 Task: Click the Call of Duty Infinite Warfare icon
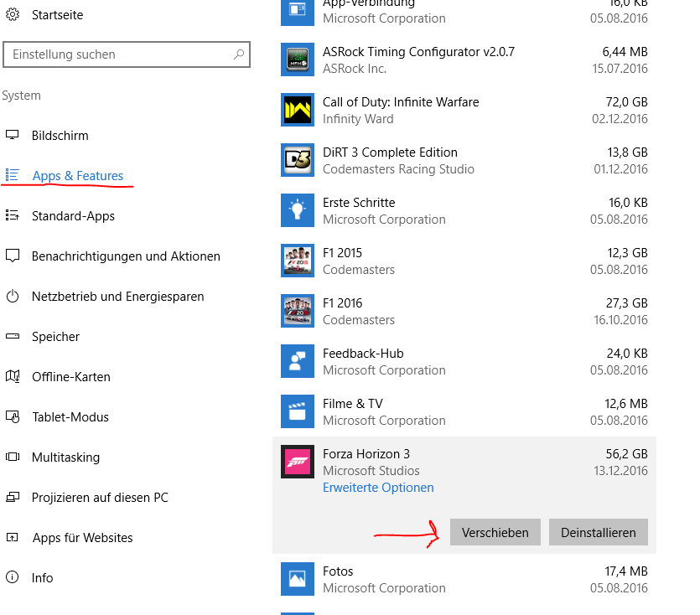pos(298,110)
